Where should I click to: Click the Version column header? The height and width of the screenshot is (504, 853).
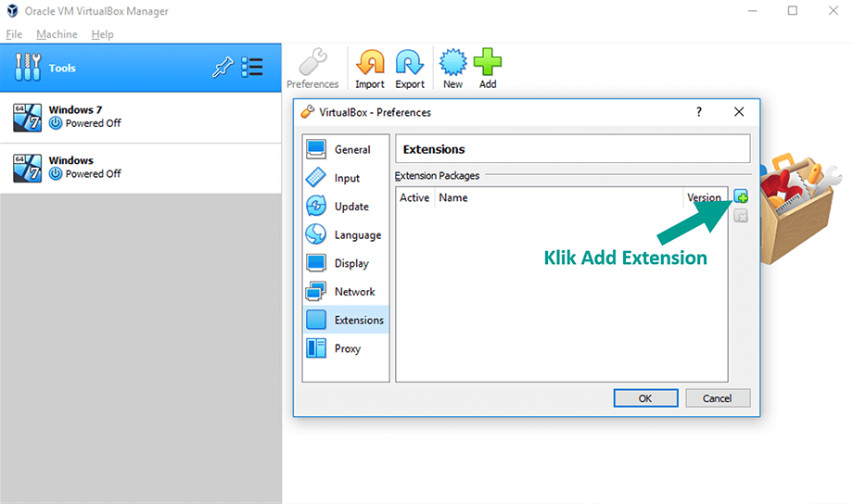705,197
